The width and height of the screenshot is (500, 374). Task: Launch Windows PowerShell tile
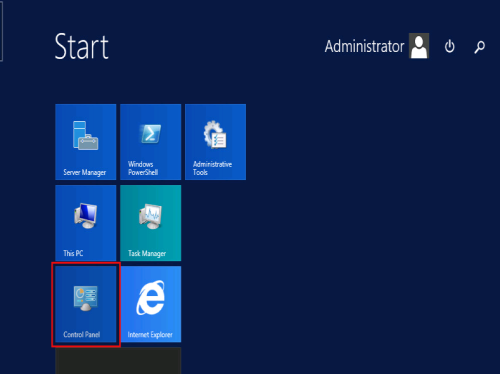[x=151, y=142]
